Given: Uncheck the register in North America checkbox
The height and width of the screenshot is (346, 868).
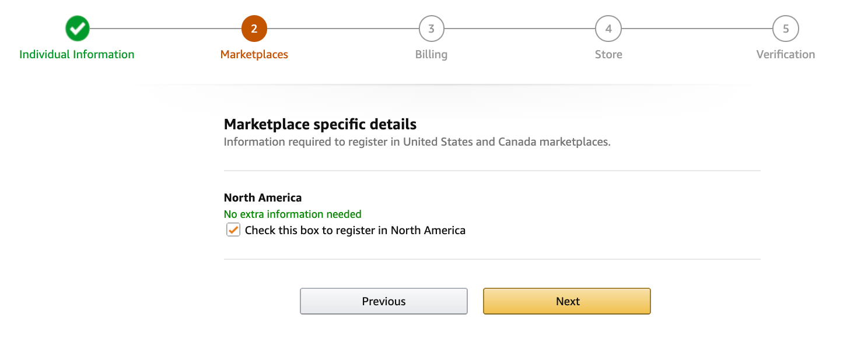Looking at the screenshot, I should pos(233,230).
